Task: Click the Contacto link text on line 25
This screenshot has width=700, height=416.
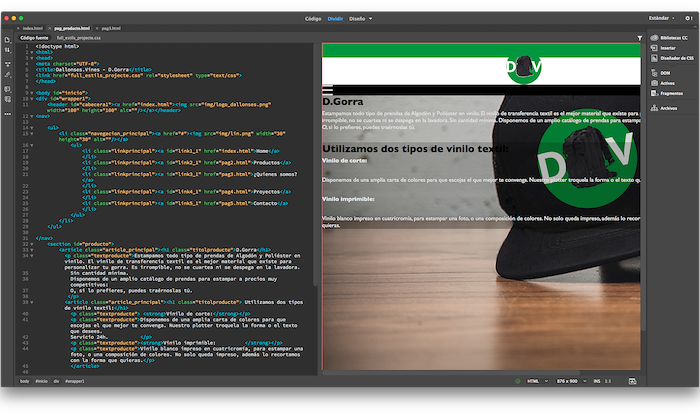Action: 265,203
